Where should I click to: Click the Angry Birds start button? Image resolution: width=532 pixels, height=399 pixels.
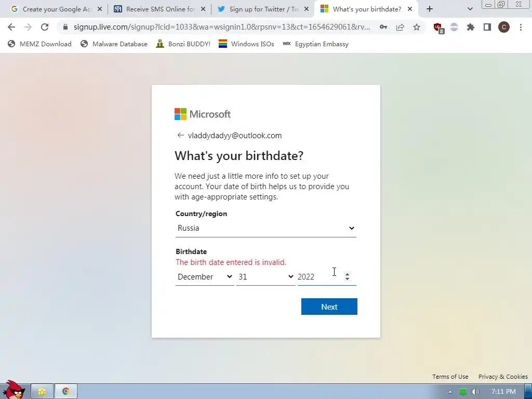(14, 390)
